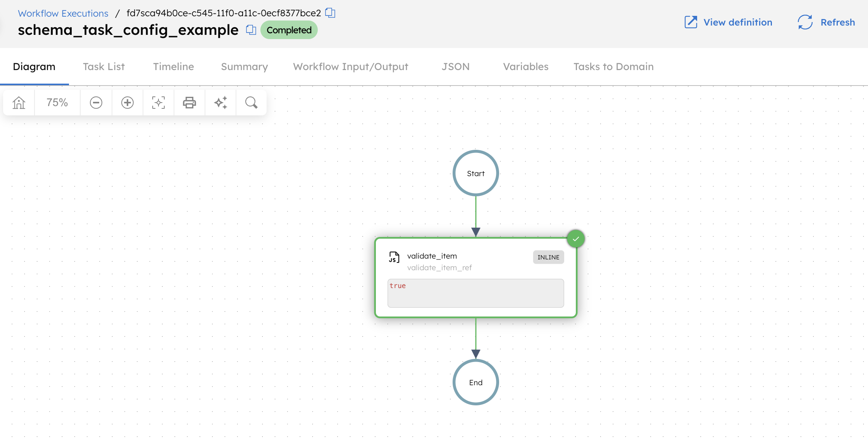Click the INLINE tag on validate_item node
This screenshot has width=868, height=446.
(x=548, y=257)
